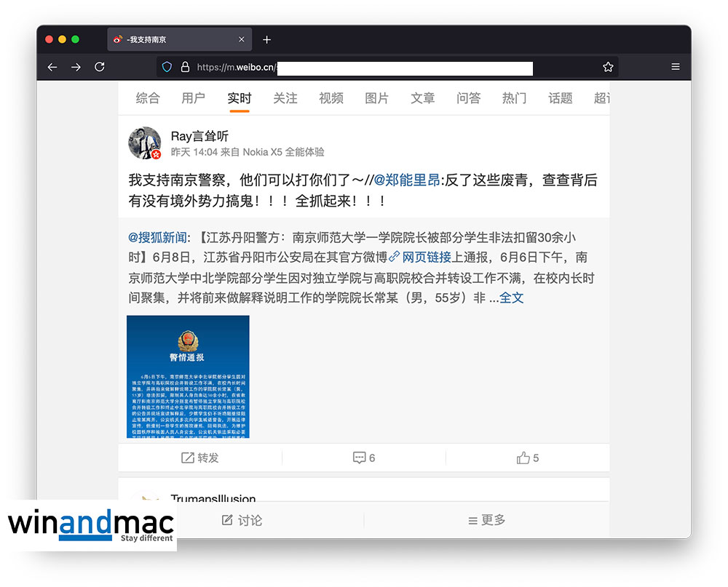The image size is (728, 587).
Task: Open new tab with plus button
Action: [266, 39]
